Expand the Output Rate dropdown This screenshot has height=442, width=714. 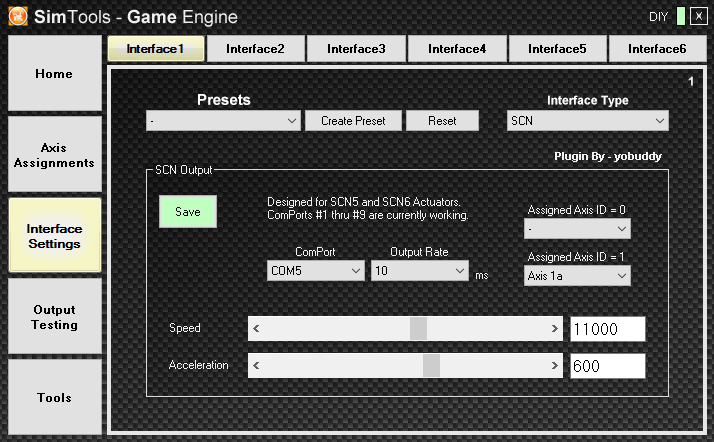coord(418,271)
